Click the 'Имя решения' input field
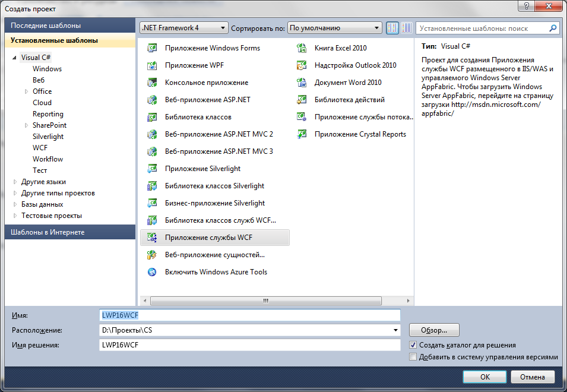Image resolution: width=567 pixels, height=392 pixels. tap(249, 345)
